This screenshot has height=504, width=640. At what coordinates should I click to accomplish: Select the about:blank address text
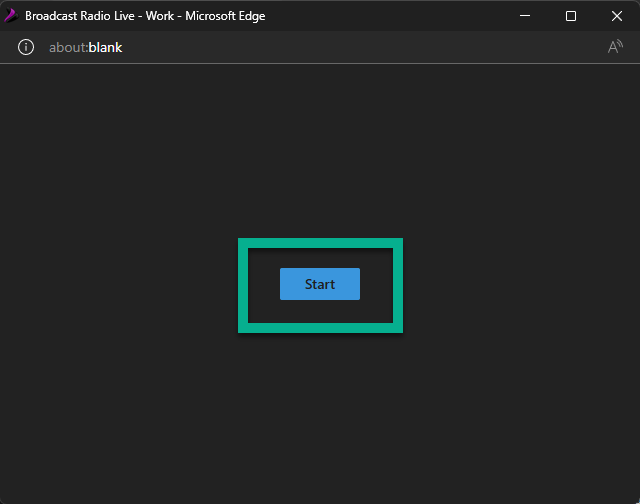pos(85,48)
